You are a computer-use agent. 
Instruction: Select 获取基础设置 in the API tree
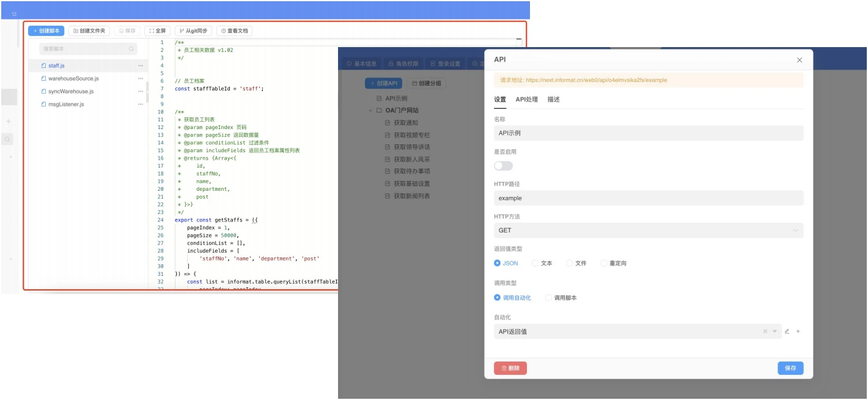[x=411, y=184]
